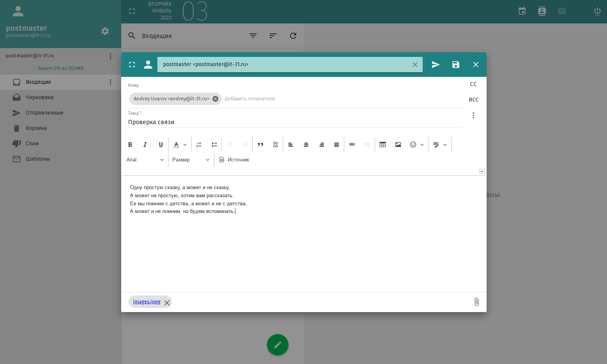The width and height of the screenshot is (607, 364).
Task: Remove recipient Andrey Uvarov
Action: tap(215, 99)
